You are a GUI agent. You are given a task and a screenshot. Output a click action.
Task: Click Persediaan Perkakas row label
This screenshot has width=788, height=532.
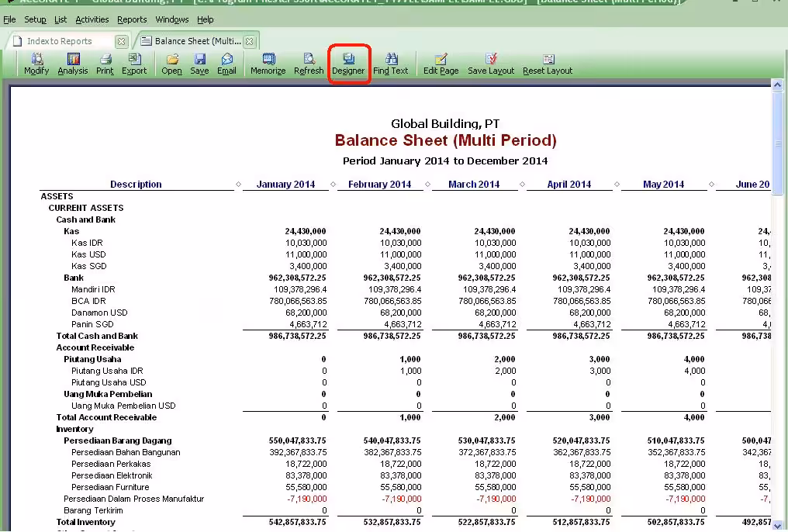pos(111,464)
